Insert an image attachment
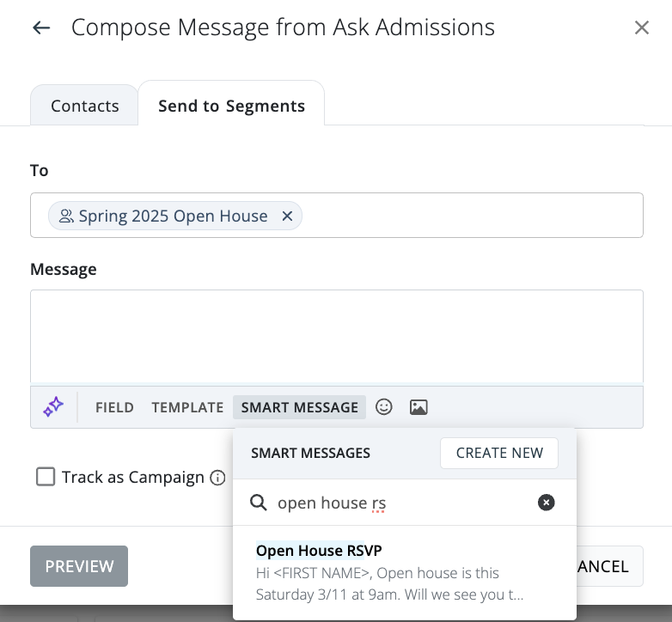 [418, 407]
